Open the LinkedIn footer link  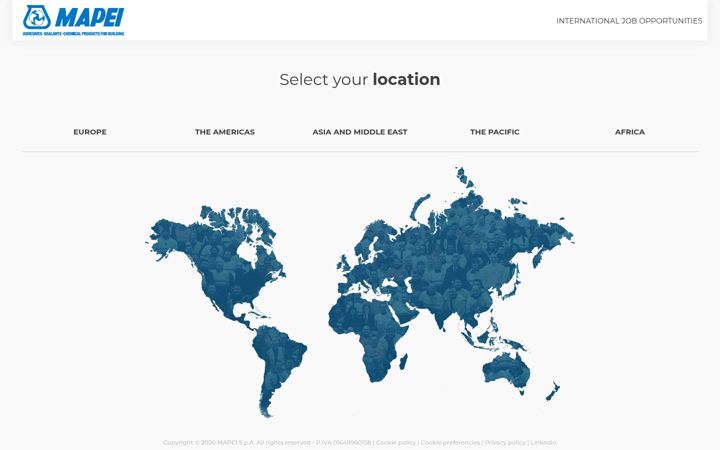[543, 443]
